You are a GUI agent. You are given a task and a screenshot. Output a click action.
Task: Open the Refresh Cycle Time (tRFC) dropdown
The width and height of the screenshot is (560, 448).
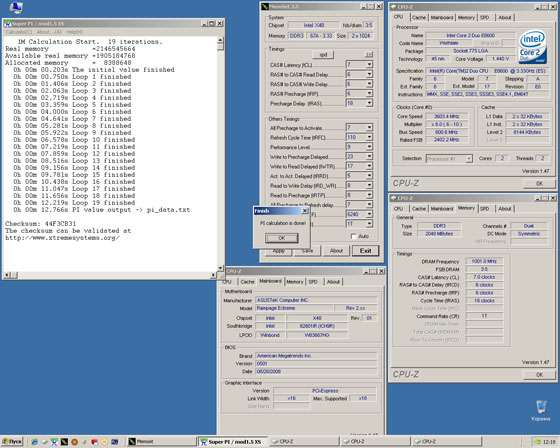[369, 137]
